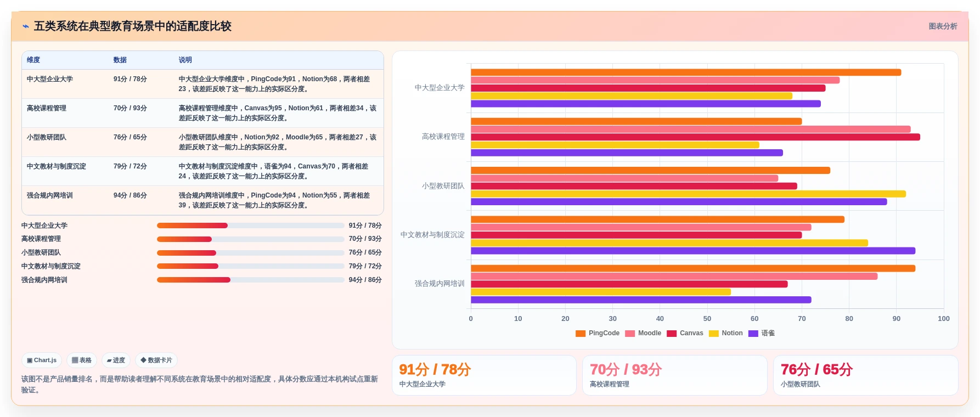
Task: Click orange PingCode bar for 中大型企业大学
Action: [x=686, y=72]
